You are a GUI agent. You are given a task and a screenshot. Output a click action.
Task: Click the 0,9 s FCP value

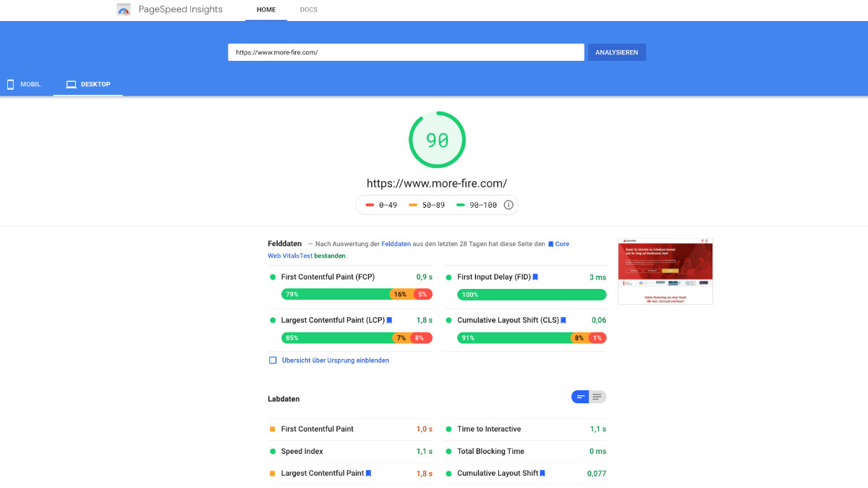424,277
